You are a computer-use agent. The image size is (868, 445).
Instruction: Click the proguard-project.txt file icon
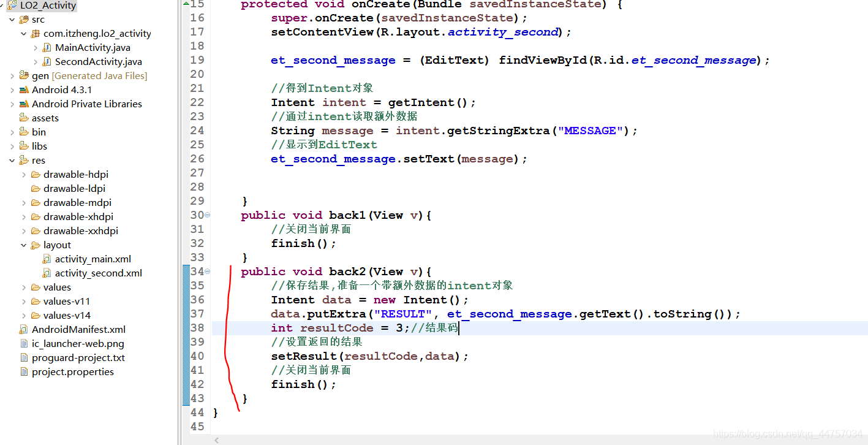click(x=24, y=358)
